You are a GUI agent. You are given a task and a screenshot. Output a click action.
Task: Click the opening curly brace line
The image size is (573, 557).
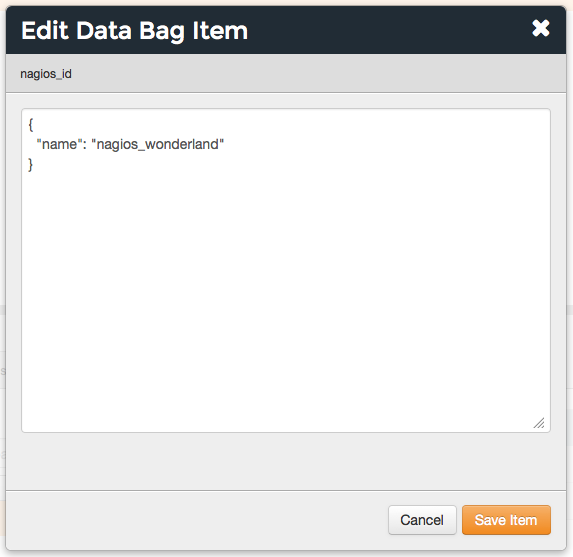point(31,125)
